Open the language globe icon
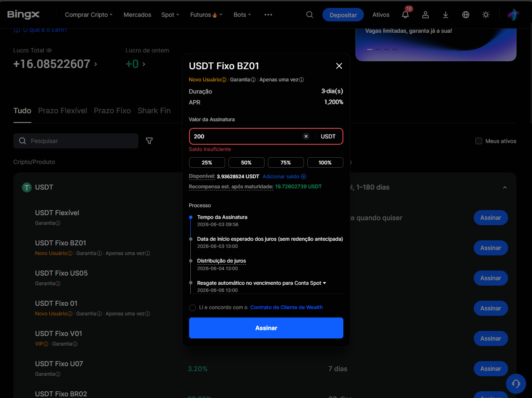 [x=466, y=15]
